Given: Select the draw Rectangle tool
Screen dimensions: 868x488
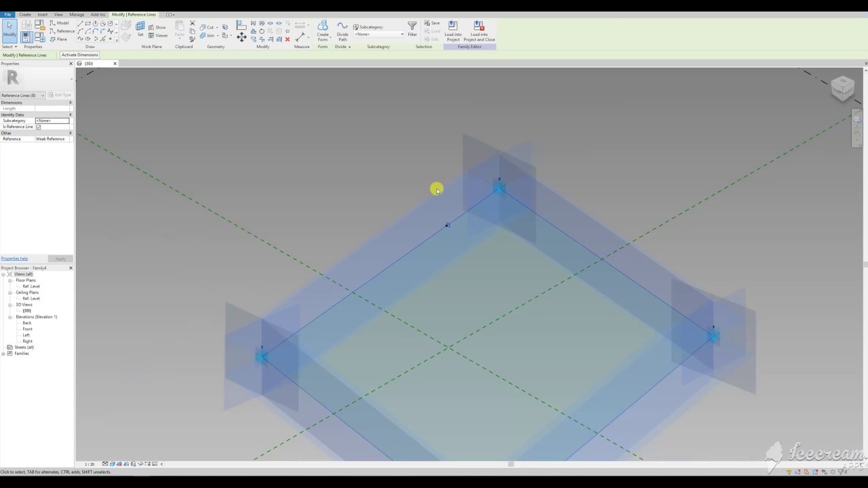Looking at the screenshot, I should point(87,23).
